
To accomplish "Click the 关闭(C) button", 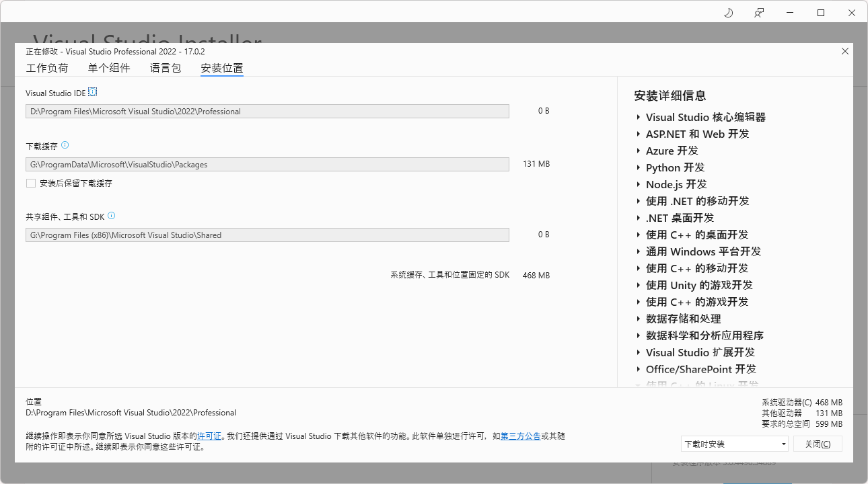I will [818, 444].
